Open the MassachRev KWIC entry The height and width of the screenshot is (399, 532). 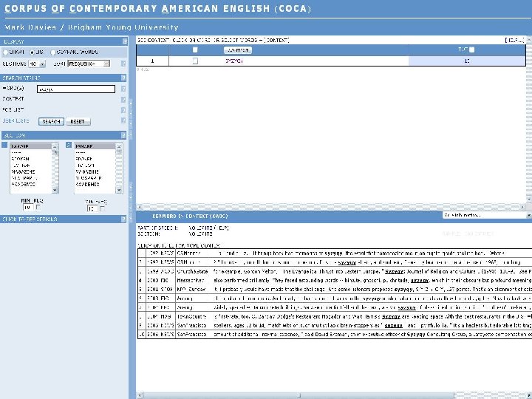click(x=191, y=280)
